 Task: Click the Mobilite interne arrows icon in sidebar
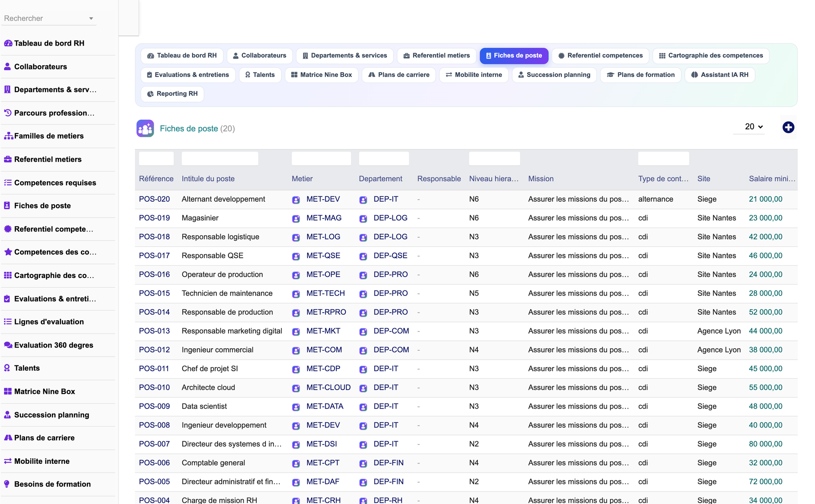pos(8,461)
